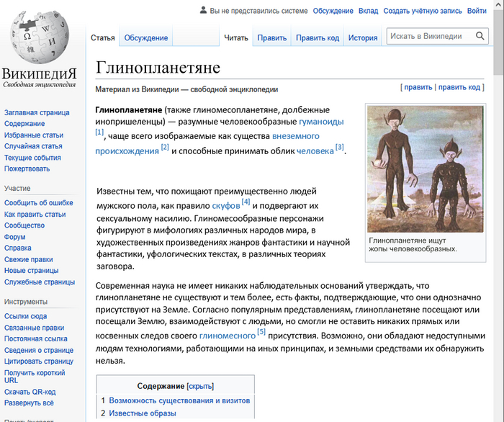
Task: Open the 'Вклад' link
Action: pyautogui.click(x=369, y=11)
